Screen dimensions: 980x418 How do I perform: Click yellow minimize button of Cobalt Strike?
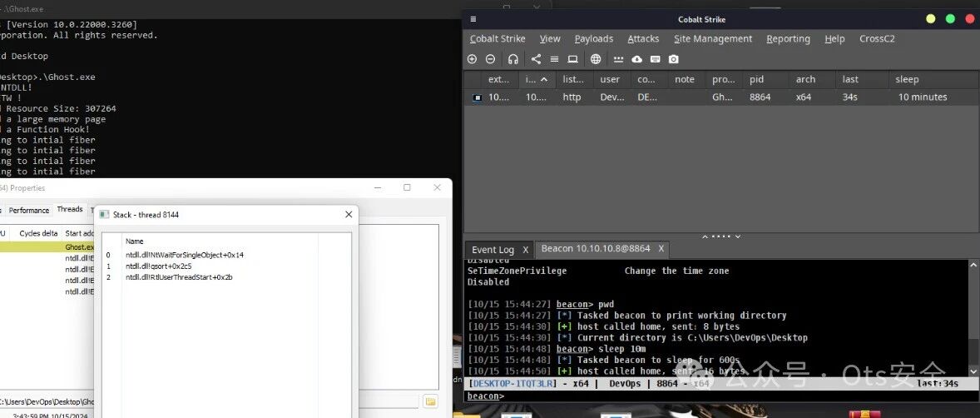[x=931, y=19]
